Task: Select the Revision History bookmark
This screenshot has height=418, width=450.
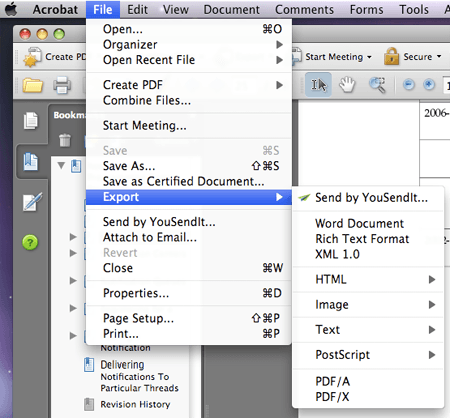Action: tap(135, 404)
